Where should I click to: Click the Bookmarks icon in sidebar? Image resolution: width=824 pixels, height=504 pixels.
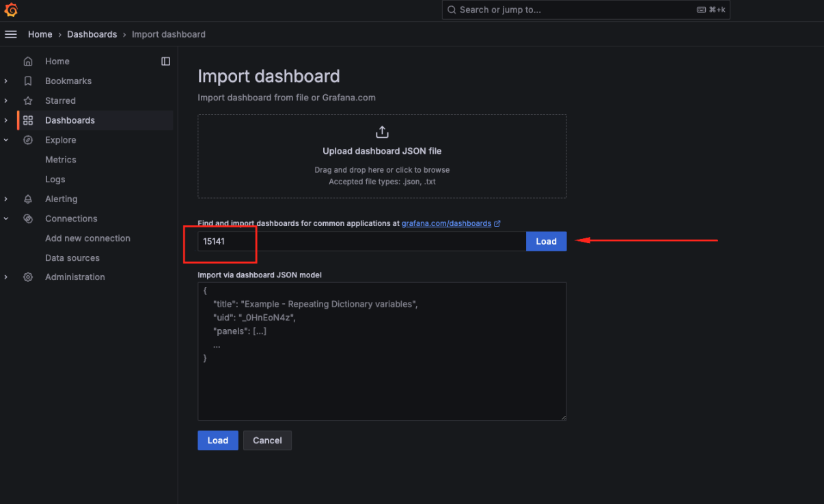28,81
